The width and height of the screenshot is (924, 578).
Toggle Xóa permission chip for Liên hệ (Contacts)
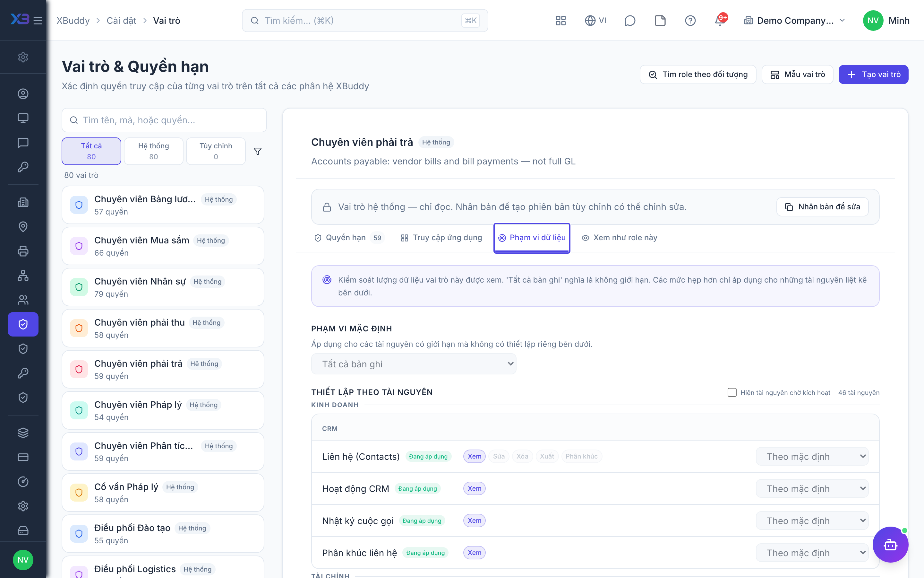pyautogui.click(x=522, y=456)
